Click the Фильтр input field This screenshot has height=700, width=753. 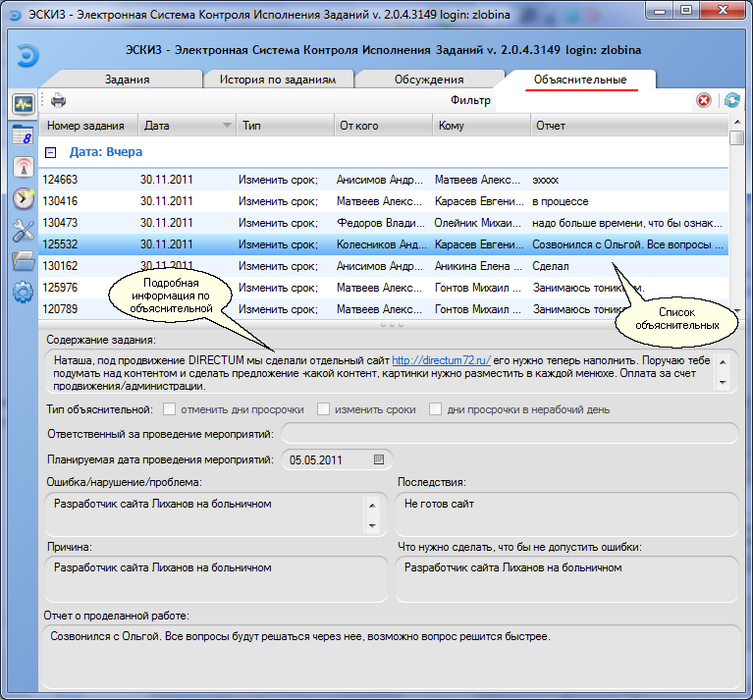click(x=594, y=100)
